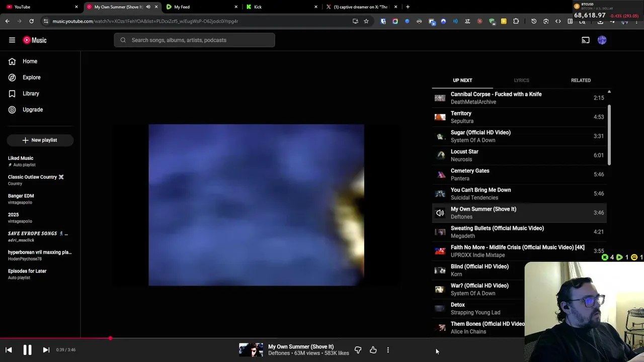Screen dimensions: 644x362
Task: Play Faith No More Midlife Crisis
Action: [519, 251]
